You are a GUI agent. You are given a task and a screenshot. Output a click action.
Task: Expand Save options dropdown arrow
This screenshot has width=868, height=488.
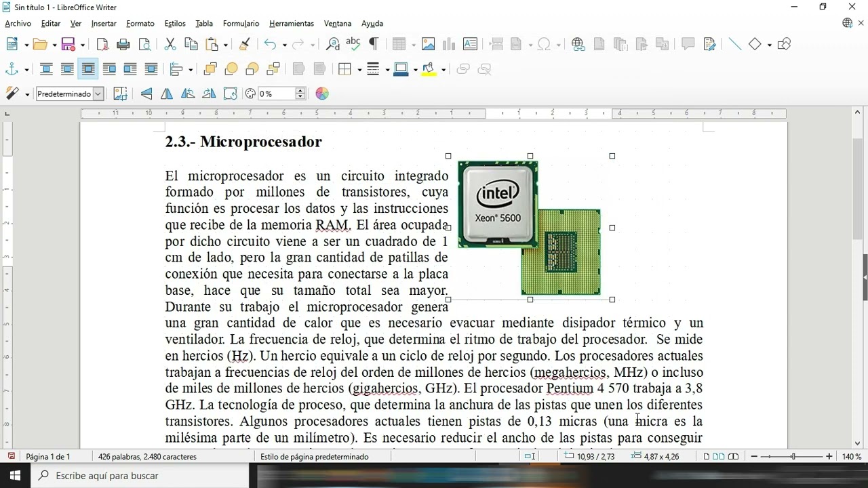pyautogui.click(x=83, y=45)
